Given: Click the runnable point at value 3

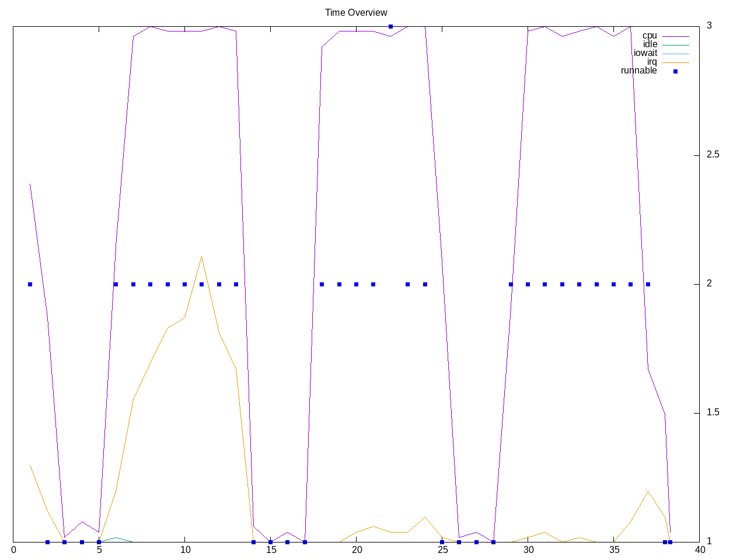Looking at the screenshot, I should pyautogui.click(x=390, y=26).
